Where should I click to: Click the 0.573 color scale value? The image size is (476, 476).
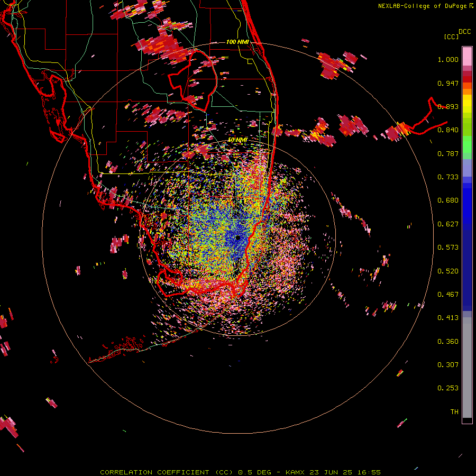[448, 248]
